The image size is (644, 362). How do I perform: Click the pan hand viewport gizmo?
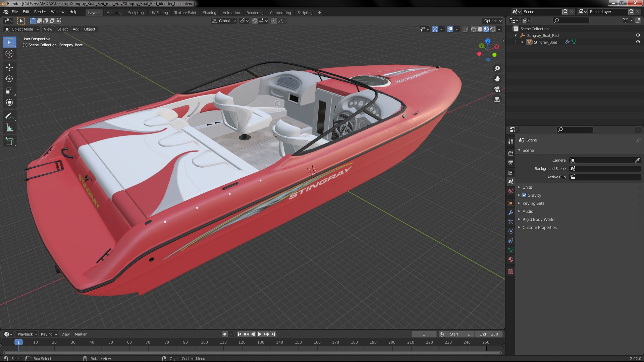[497, 79]
